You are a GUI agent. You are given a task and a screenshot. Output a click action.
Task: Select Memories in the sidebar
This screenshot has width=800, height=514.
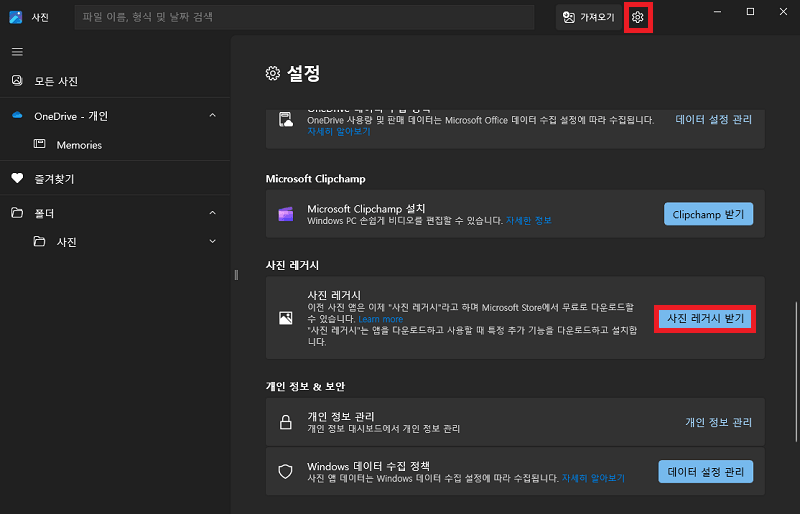(x=115, y=145)
